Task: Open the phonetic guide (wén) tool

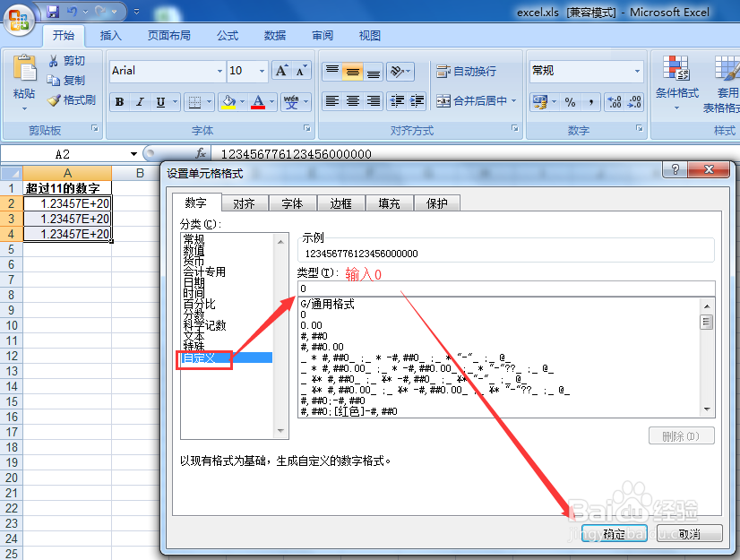Action: [x=291, y=101]
